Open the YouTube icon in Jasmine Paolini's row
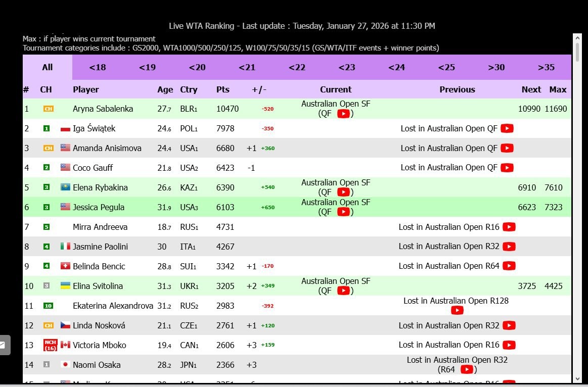588x387 pixels. (509, 247)
